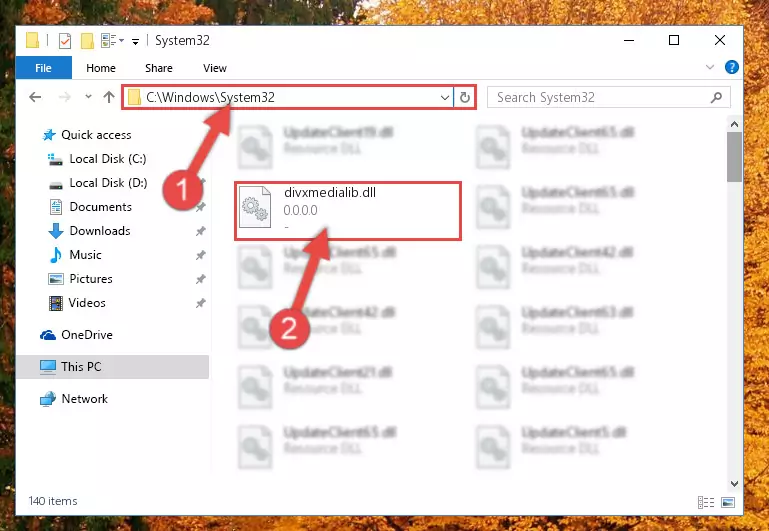Open the Share ribbon tab

(159, 68)
